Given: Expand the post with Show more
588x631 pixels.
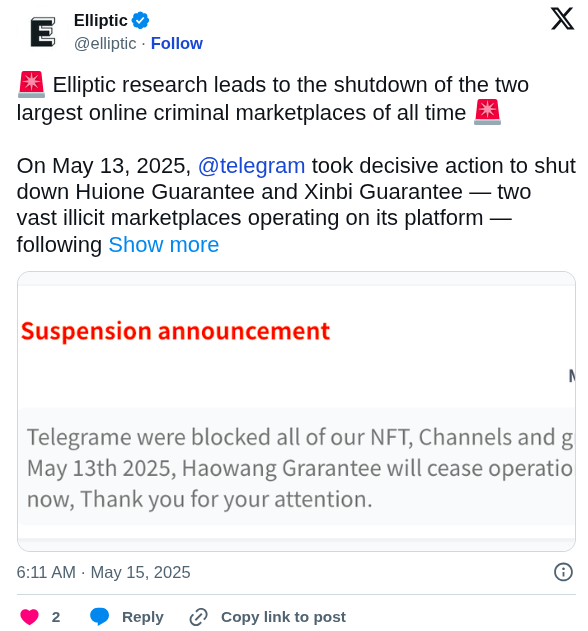Looking at the screenshot, I should 164,245.
